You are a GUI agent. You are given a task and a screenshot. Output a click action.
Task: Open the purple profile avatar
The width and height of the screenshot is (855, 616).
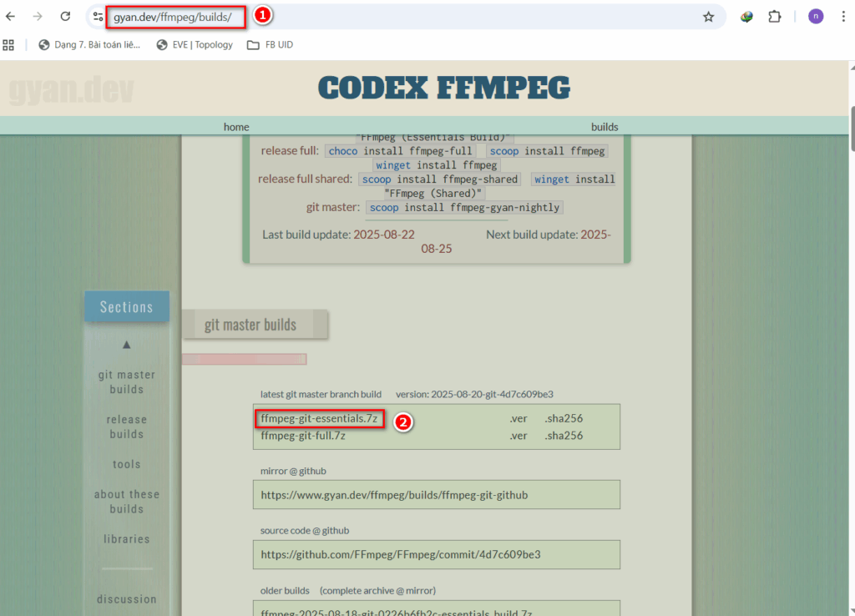click(816, 17)
